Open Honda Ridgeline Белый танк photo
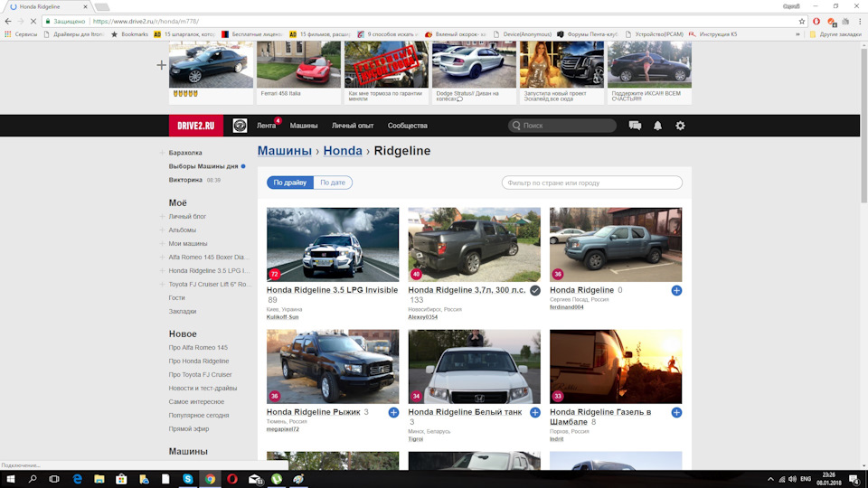 pos(475,367)
